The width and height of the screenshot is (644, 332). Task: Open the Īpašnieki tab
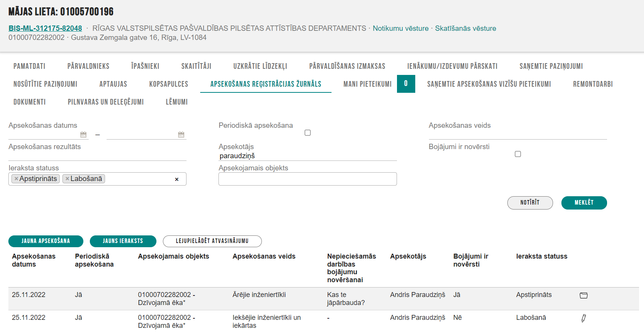pos(145,66)
